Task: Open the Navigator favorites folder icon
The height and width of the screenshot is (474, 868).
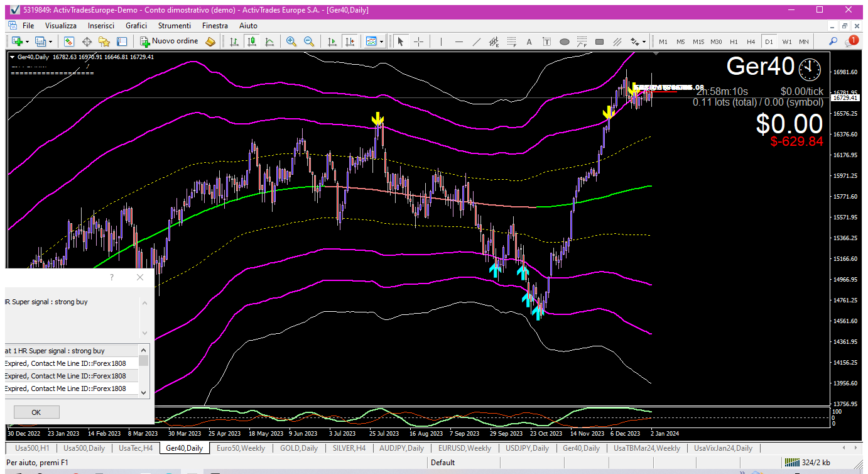Action: pyautogui.click(x=104, y=41)
